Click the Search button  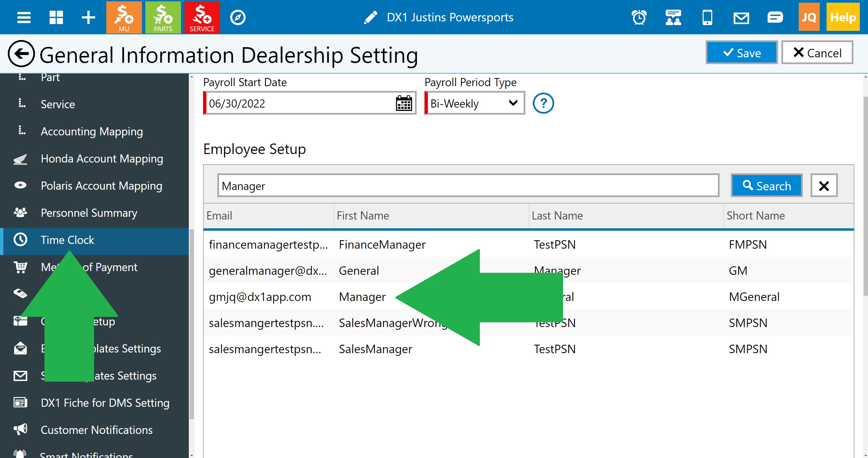tap(766, 186)
